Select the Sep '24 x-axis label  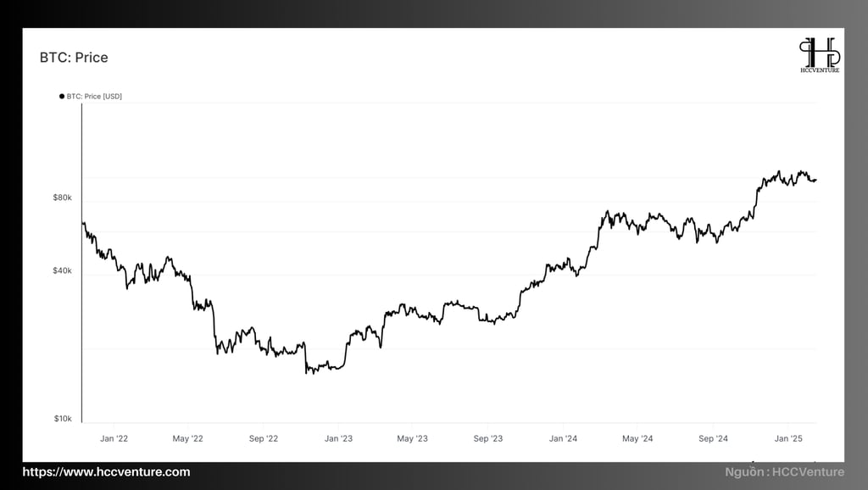pos(713,438)
